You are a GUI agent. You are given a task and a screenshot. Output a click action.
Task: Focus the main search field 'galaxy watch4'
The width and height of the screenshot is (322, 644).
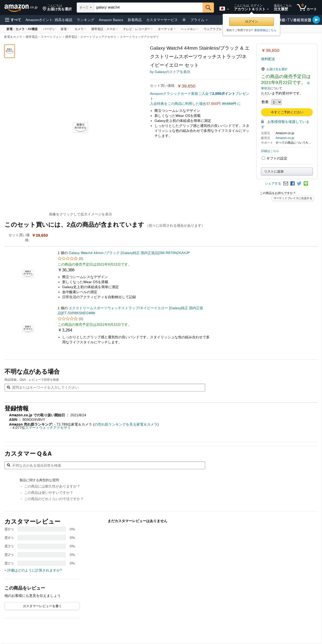tap(148, 8)
